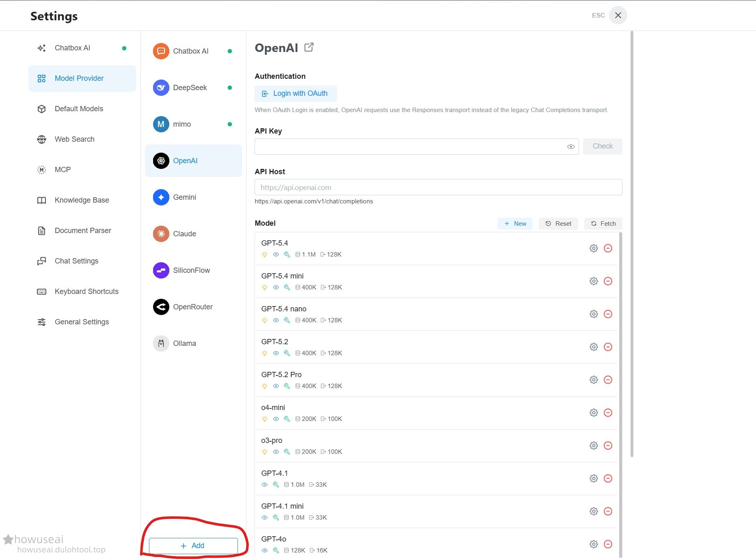Screen dimensions: 756x559
Task: Focus the API Key input field
Action: coord(417,147)
